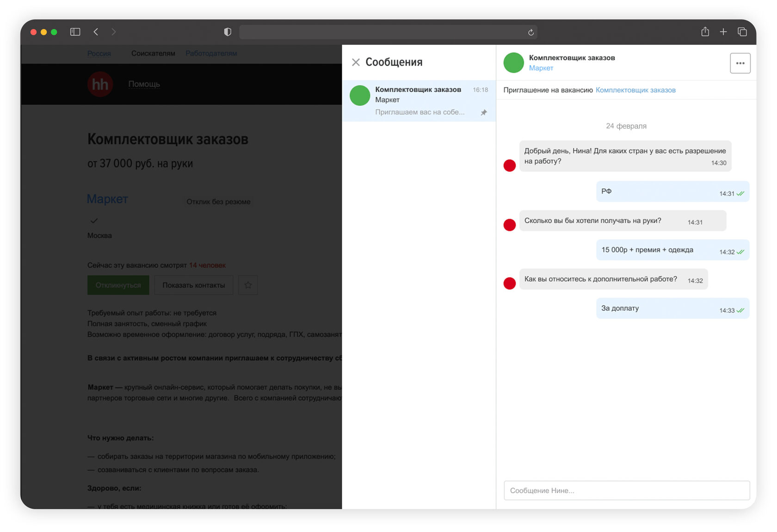
Task: Open the Маркет company link on vacancy
Action: pos(107,199)
